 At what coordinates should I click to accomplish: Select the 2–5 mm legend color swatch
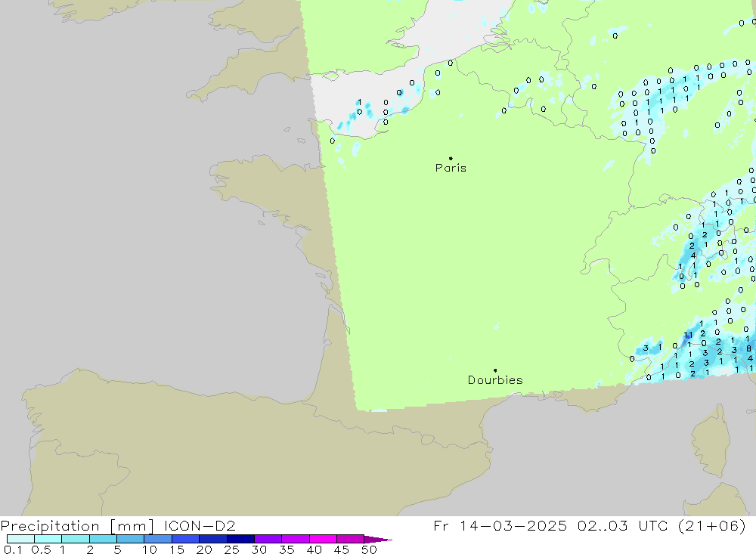pyautogui.click(x=103, y=539)
